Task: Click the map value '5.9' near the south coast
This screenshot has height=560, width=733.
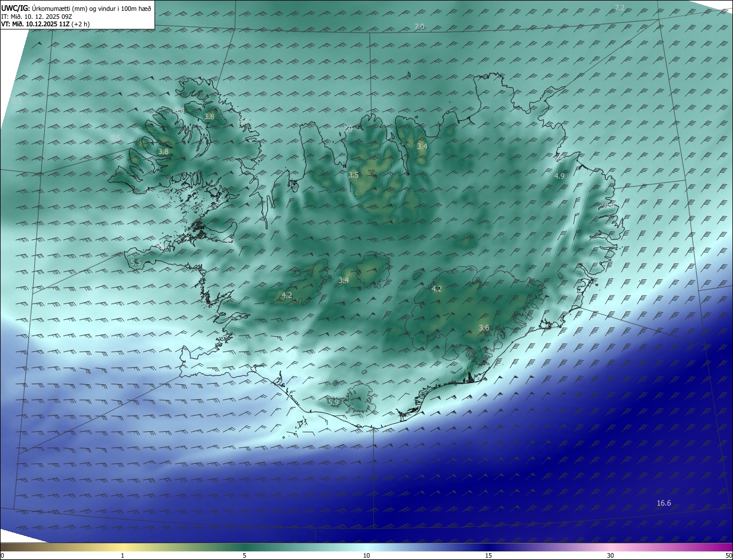Action: tap(333, 403)
